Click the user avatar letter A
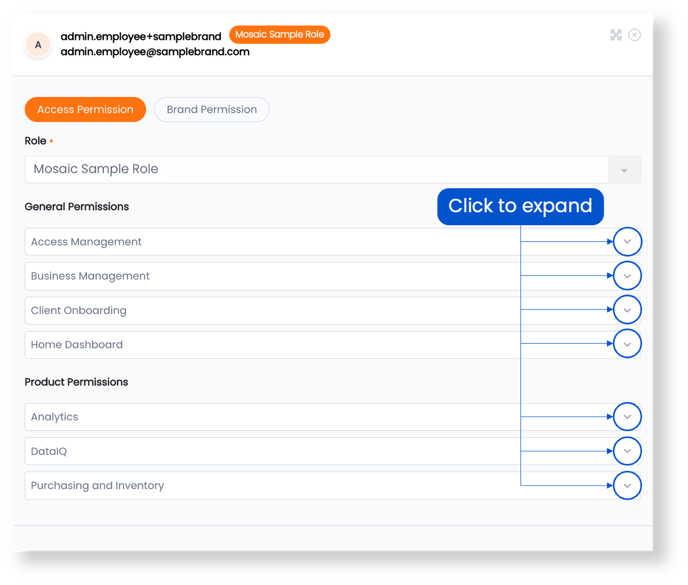Image resolution: width=688 pixels, height=585 pixels. pyautogui.click(x=38, y=45)
